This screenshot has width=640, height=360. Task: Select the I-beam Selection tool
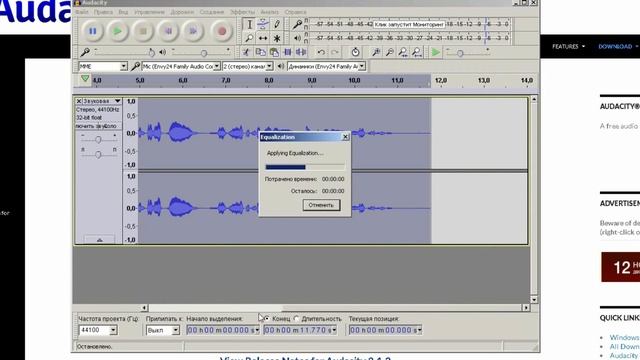click(x=249, y=24)
